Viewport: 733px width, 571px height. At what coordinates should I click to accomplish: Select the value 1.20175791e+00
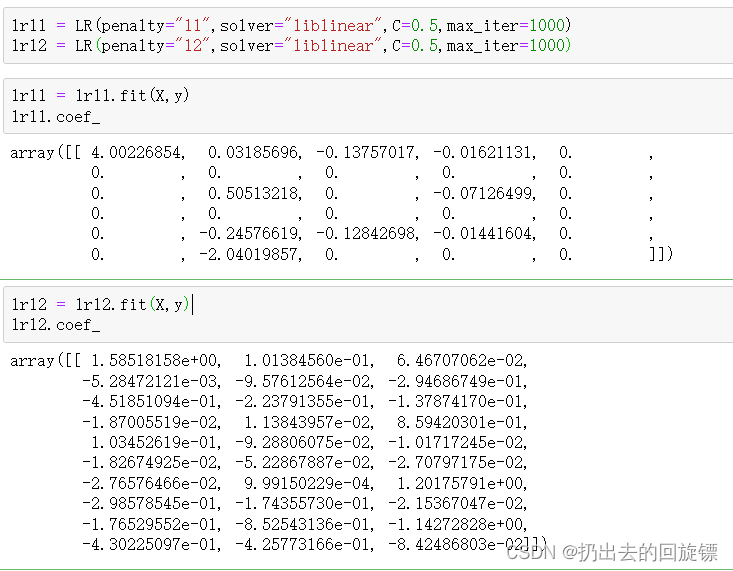[460, 483]
